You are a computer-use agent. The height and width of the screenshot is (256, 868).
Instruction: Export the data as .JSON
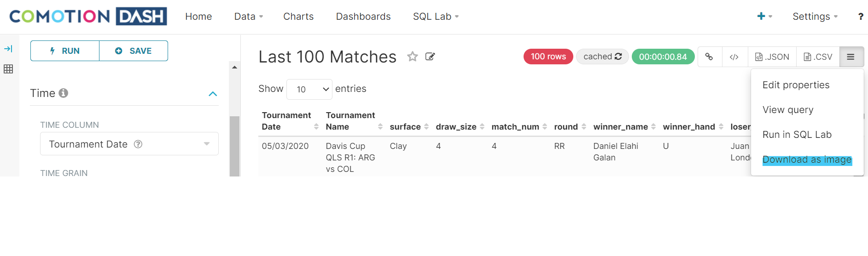(772, 57)
